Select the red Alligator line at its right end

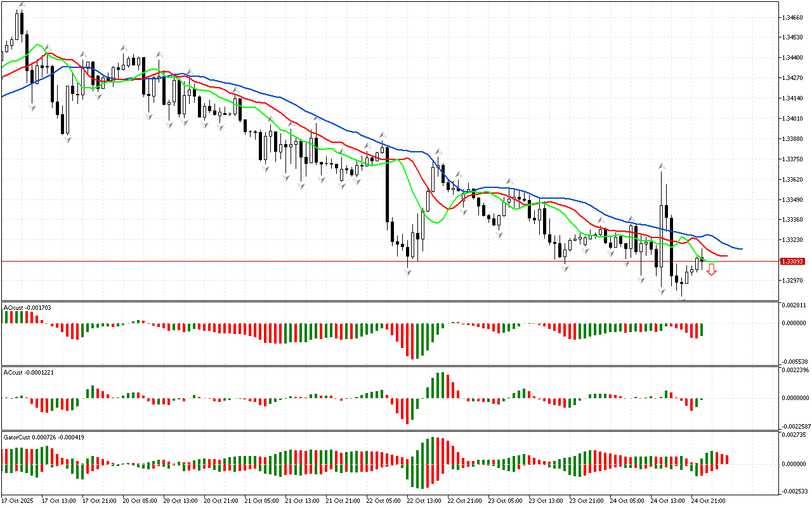coord(724,255)
